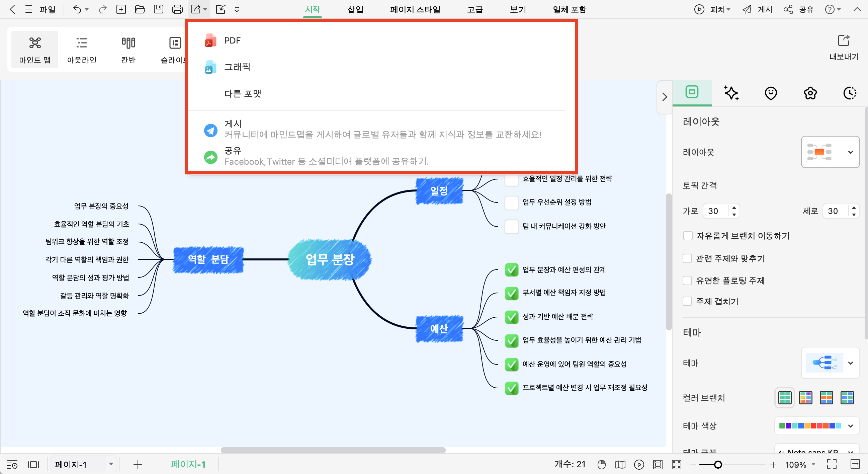This screenshot has width=868, height=474.
Task: Select the 페이지-1 page tab
Action: click(x=188, y=465)
